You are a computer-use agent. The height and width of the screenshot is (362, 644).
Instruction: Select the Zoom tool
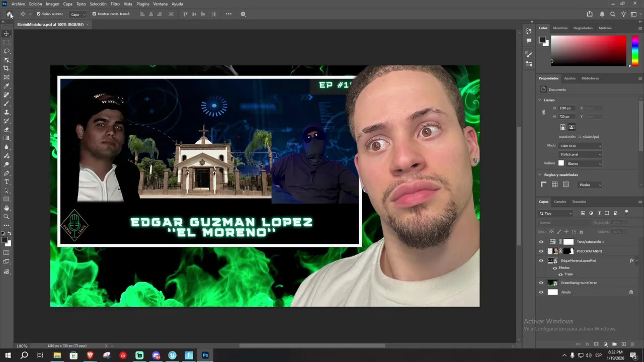(7, 217)
